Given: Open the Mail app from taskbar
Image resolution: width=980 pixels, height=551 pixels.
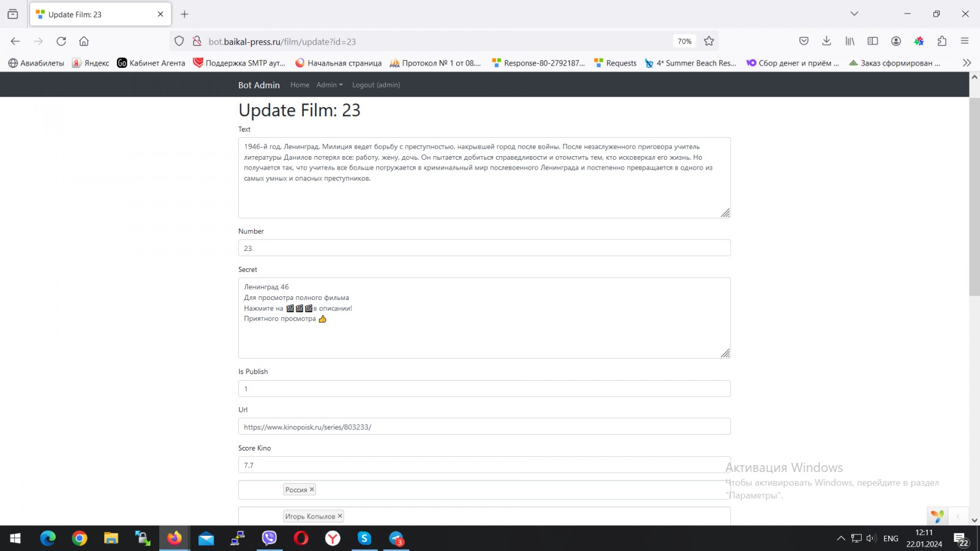Looking at the screenshot, I should coord(206,538).
